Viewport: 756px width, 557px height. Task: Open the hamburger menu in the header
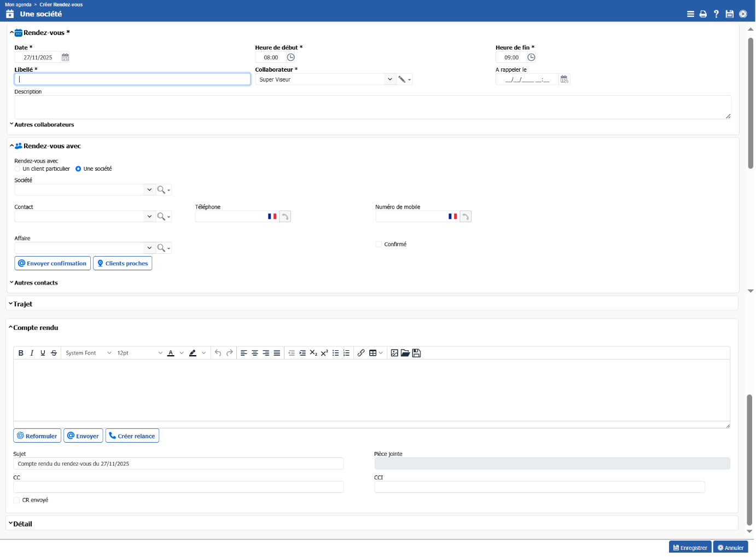pos(690,14)
